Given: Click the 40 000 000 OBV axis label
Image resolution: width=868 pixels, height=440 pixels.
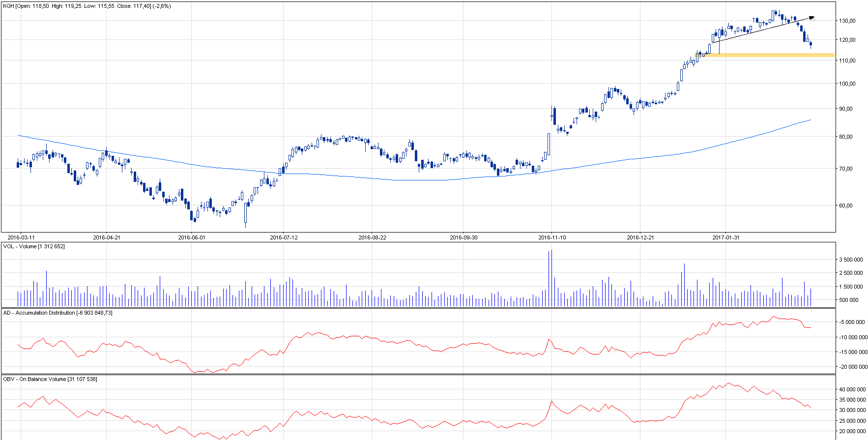Looking at the screenshot, I should pyautogui.click(x=852, y=389).
